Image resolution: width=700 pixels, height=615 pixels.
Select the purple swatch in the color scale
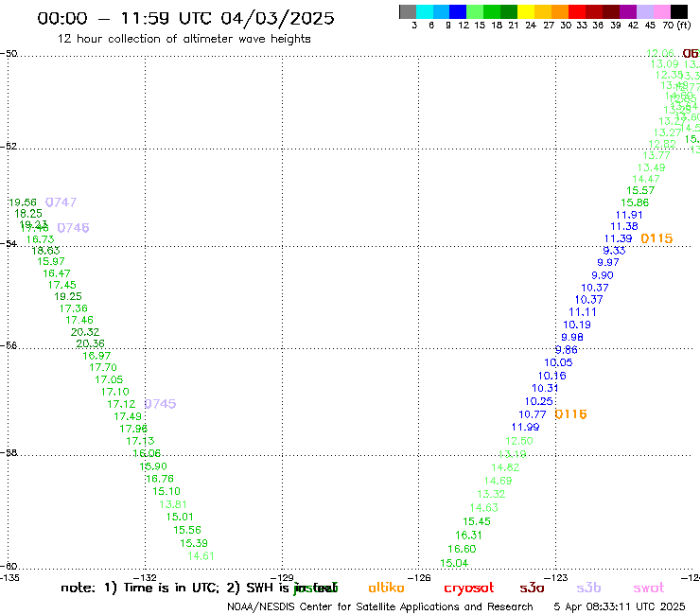[x=628, y=11]
